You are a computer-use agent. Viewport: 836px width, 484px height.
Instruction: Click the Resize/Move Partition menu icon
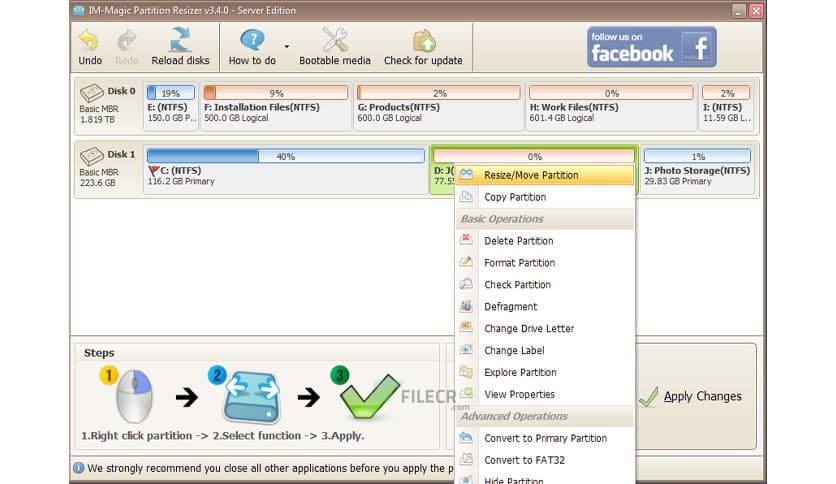[x=466, y=174]
